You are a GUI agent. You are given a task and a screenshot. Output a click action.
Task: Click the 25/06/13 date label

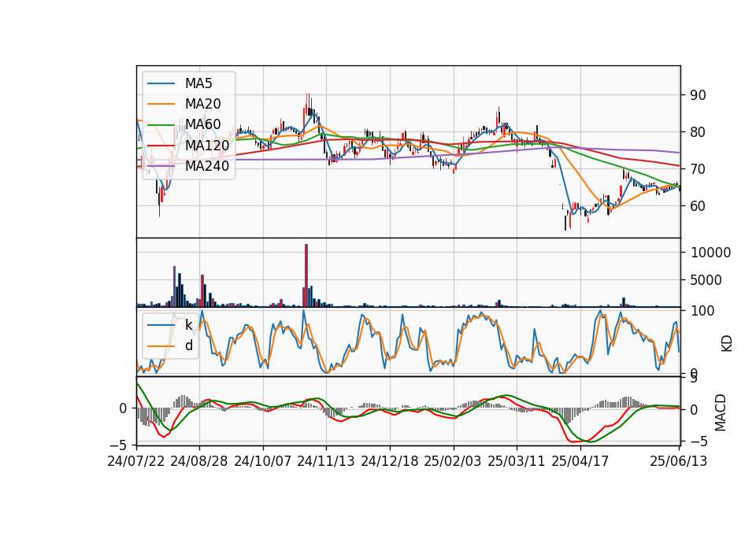point(678,461)
